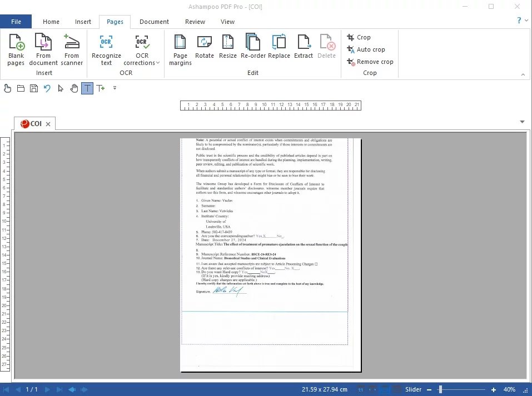Viewport: 532px width, 396px height.
Task: Insert Blank pages into the document
Action: click(x=16, y=49)
